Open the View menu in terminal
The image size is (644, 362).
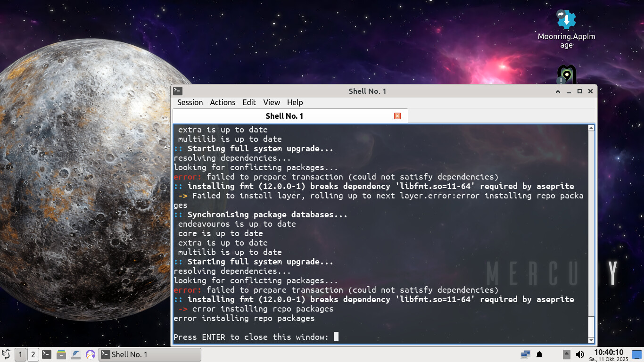pos(271,102)
